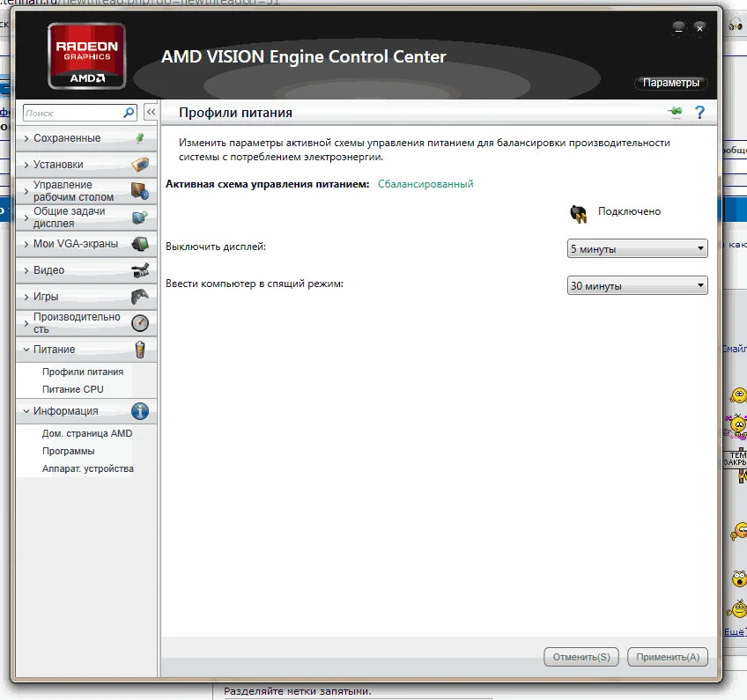Click the Управление рабочим столом icon

pyautogui.click(x=140, y=191)
